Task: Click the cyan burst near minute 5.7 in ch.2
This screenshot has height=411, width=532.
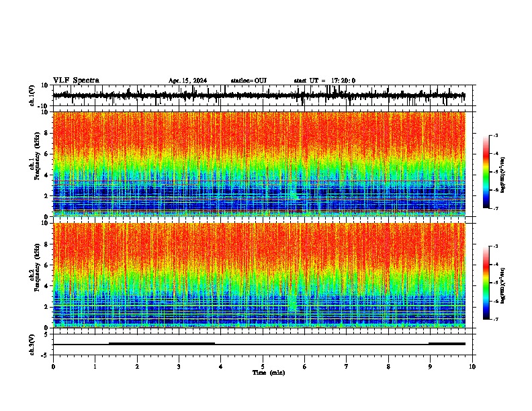Action: pos(293,303)
